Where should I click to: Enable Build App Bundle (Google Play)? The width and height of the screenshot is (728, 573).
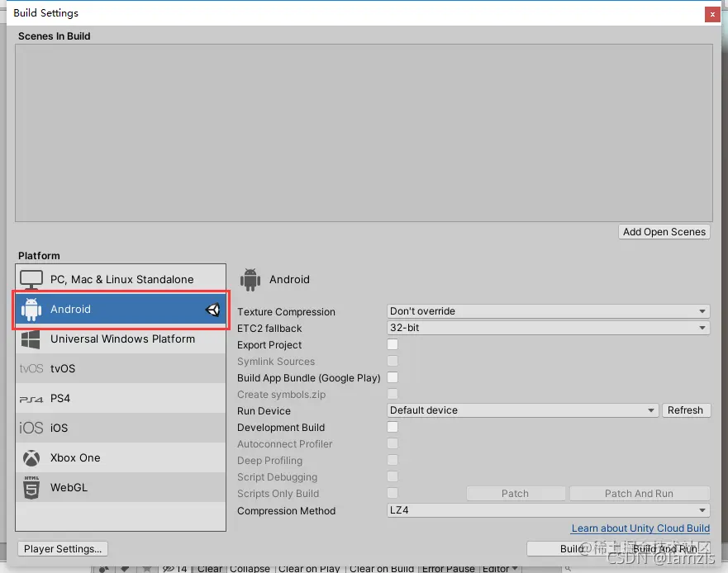pos(393,377)
